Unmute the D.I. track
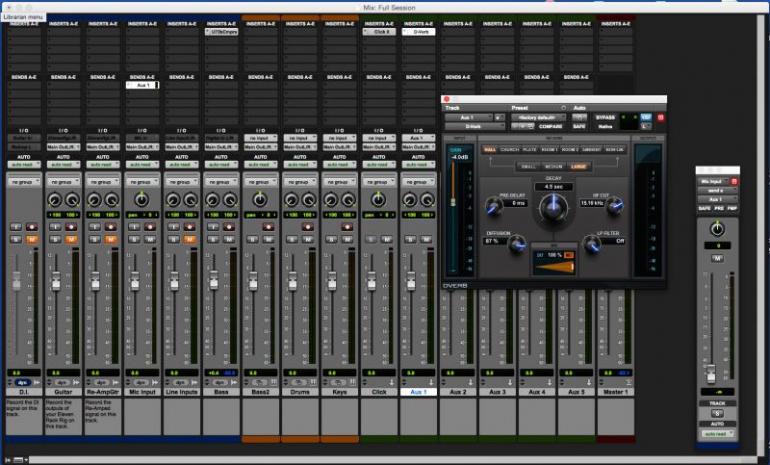The image size is (770, 465). pos(32,239)
